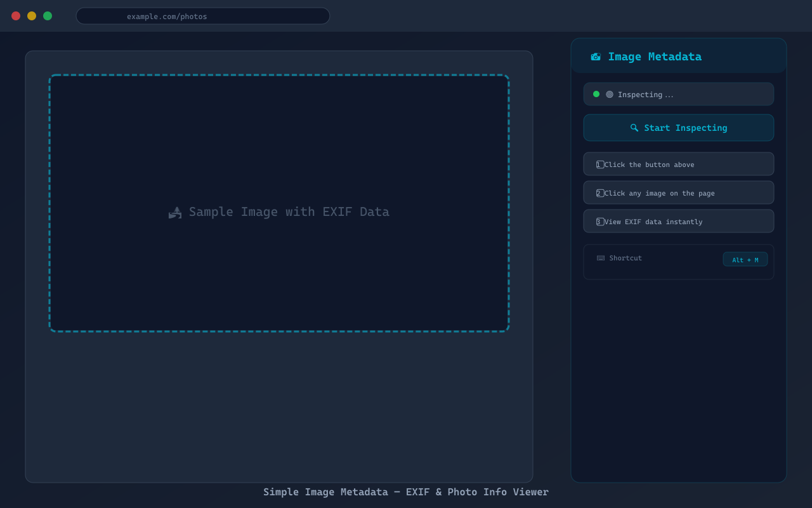The image size is (812, 508).
Task: Click the camera icon in the Image Metadata header
Action: click(595, 56)
